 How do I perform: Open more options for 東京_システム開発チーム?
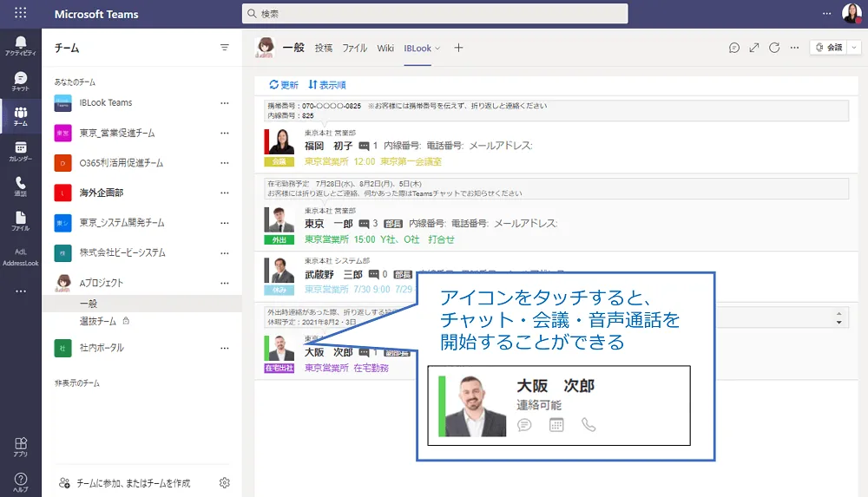coord(224,223)
